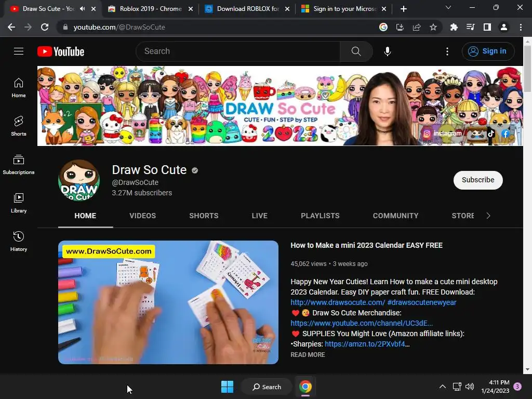Open Chrome profile icon

point(504,27)
